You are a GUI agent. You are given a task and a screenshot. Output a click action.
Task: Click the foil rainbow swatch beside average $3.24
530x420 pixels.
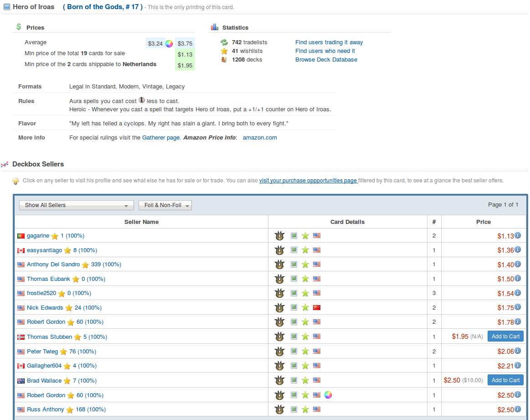[x=169, y=44]
